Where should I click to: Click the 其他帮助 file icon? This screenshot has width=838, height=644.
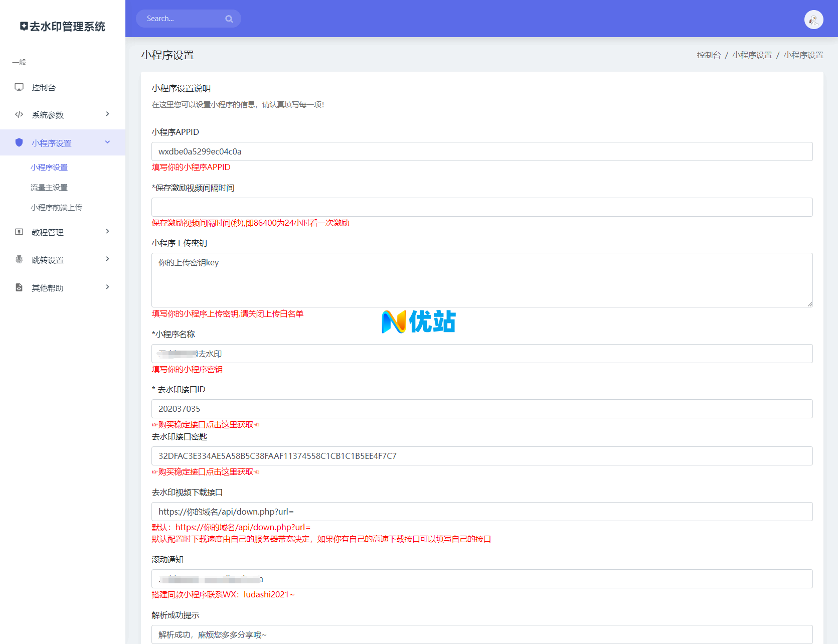[x=19, y=287]
